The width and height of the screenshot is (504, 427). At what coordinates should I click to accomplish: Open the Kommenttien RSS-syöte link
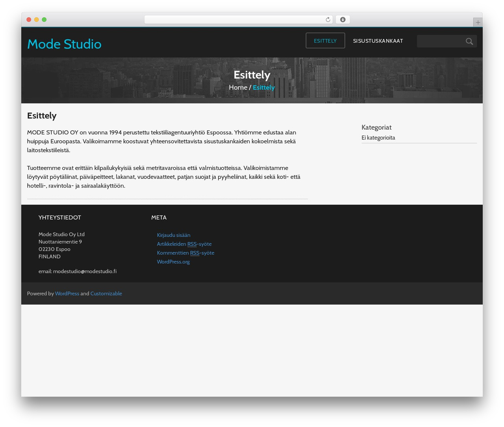point(185,253)
